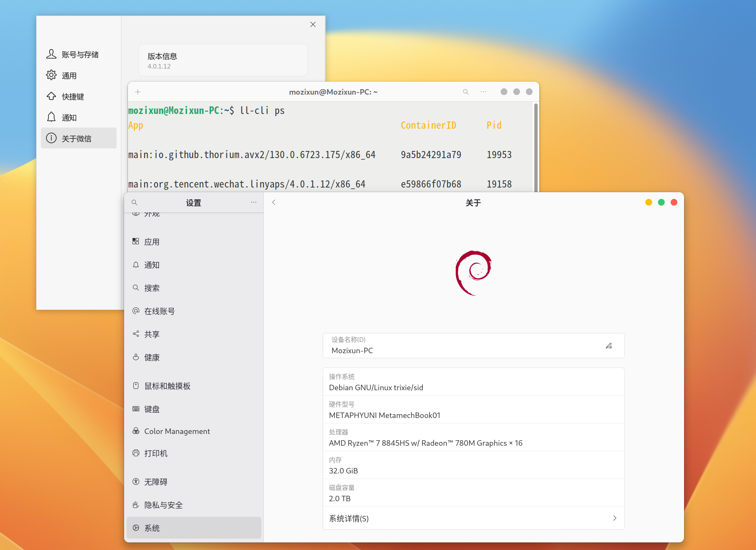Click the share icon beside 共享

pyautogui.click(x=135, y=334)
